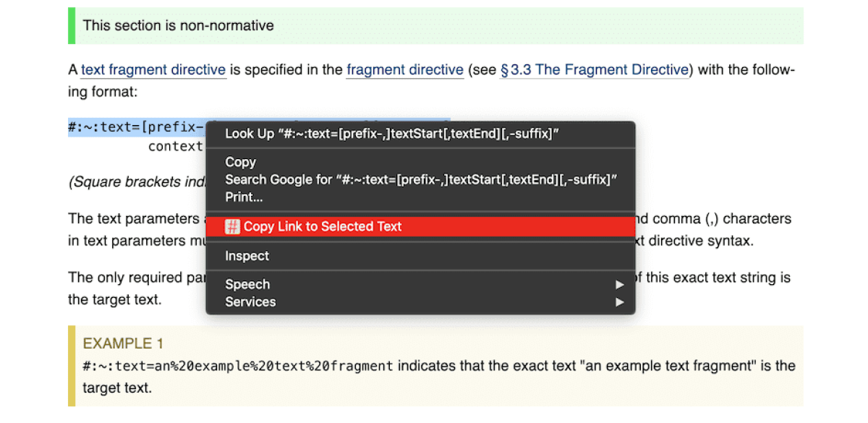
Task: Click the EXAMPLE 1 heading
Action: tap(118, 343)
